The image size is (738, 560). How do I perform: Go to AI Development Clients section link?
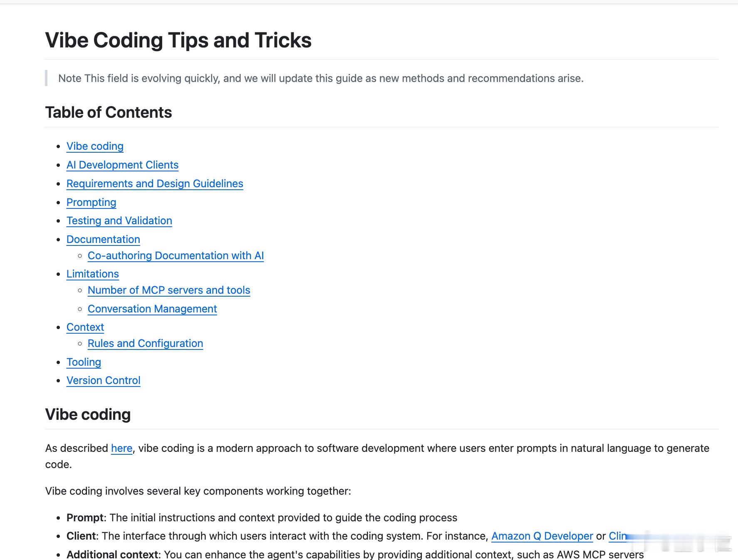[x=122, y=165]
